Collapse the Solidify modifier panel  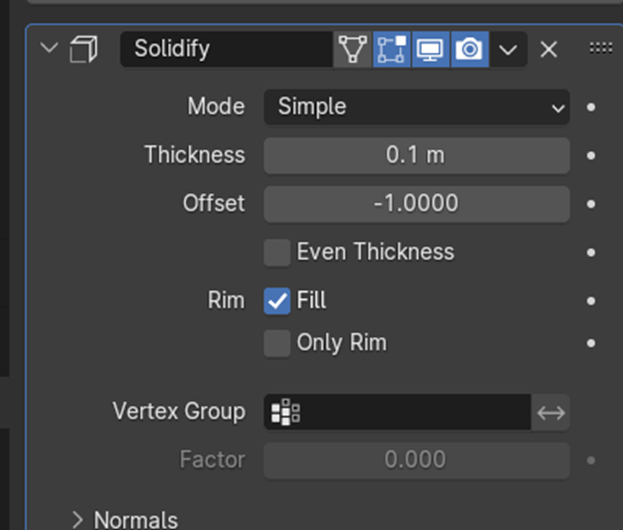click(x=48, y=49)
